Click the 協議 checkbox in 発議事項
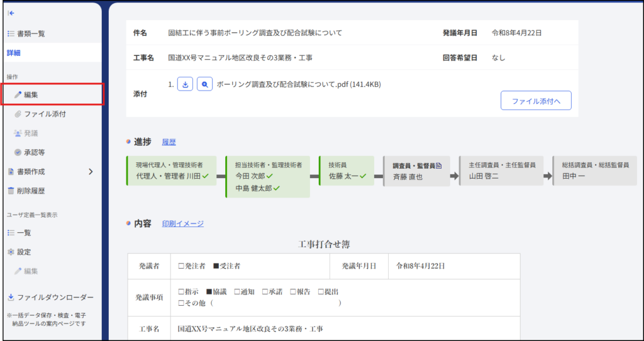 (209, 292)
